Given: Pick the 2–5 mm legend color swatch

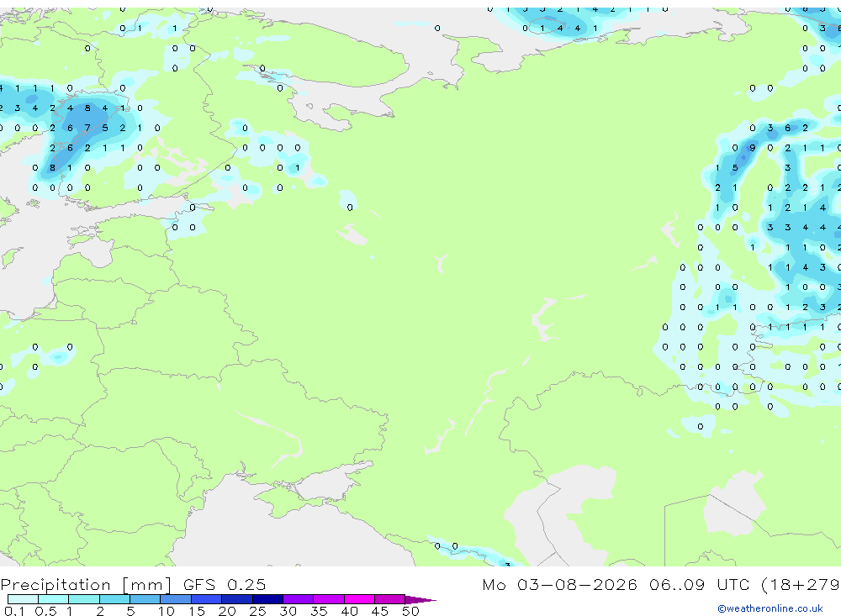Looking at the screenshot, I should pos(114,599).
